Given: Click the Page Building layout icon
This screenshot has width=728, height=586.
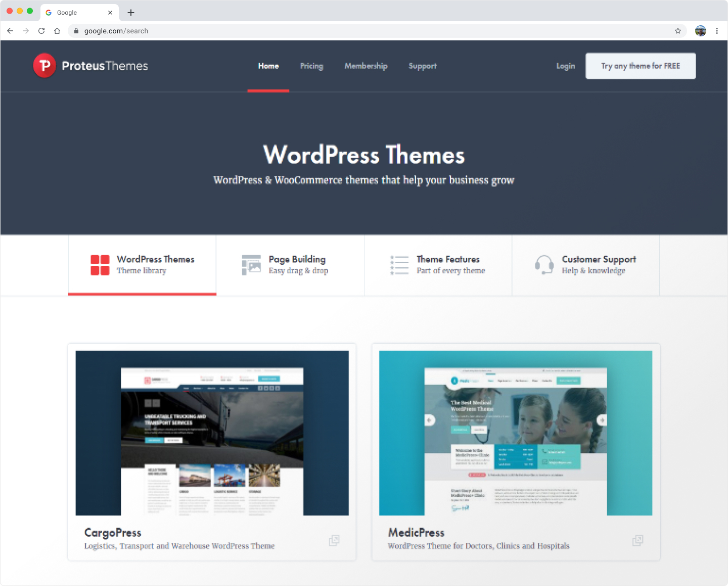Looking at the screenshot, I should pyautogui.click(x=251, y=265).
